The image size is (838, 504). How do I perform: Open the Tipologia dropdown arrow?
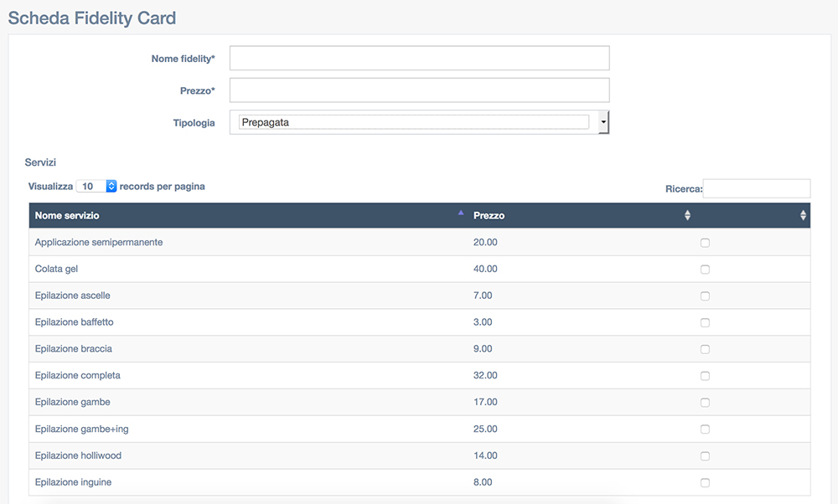pos(603,122)
